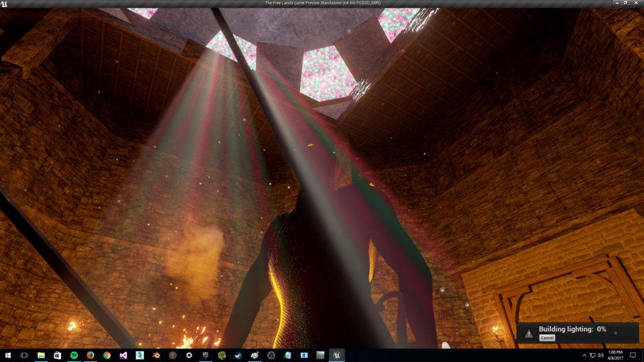Close the Free Lands game preview window
644x362 pixels.
(x=636, y=3)
